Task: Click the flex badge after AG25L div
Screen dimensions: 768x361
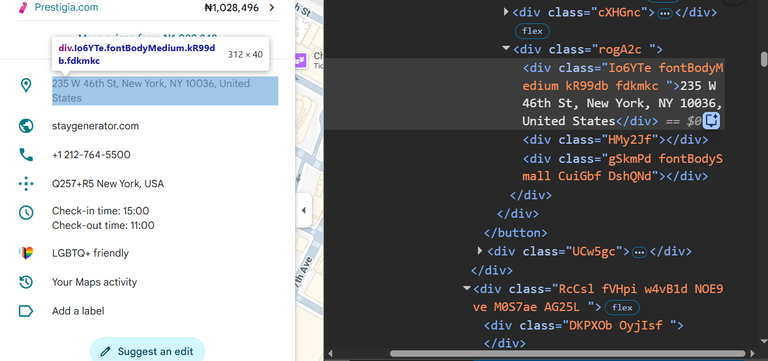Action: point(622,308)
